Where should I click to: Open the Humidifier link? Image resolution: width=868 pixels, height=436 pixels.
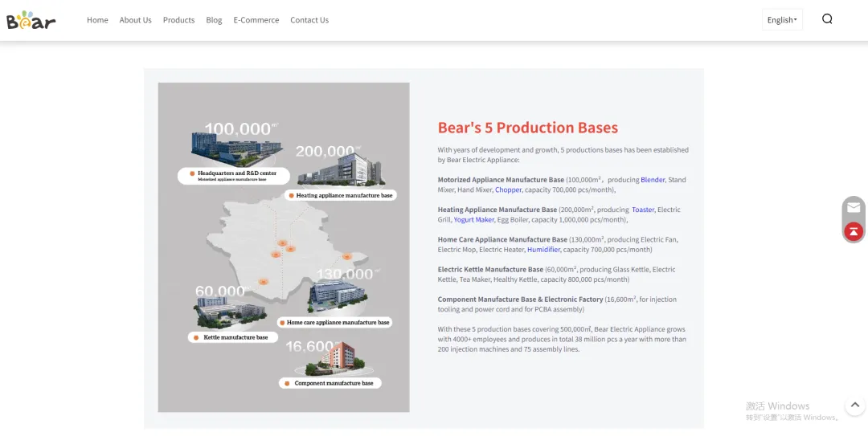(543, 250)
